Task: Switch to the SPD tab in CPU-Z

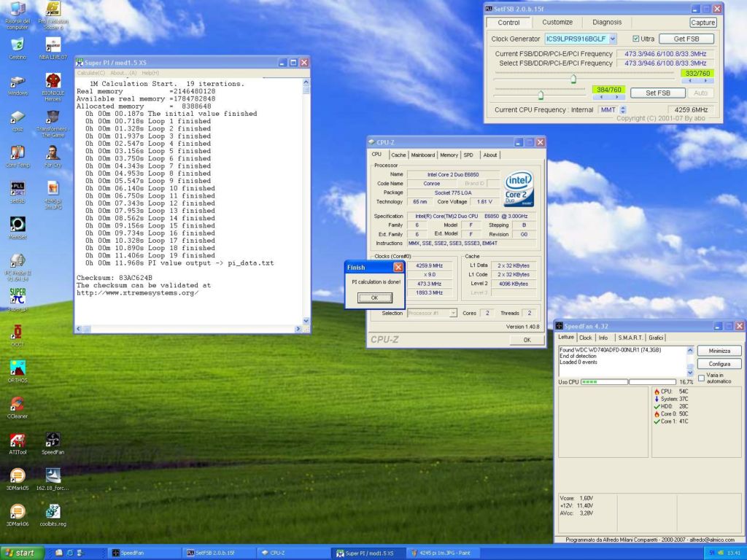Action: coord(468,155)
